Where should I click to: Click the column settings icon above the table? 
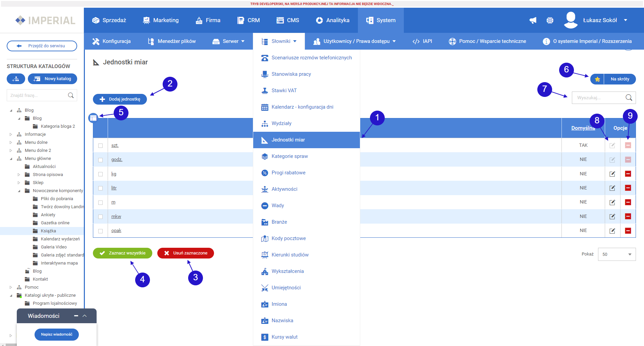[93, 118]
